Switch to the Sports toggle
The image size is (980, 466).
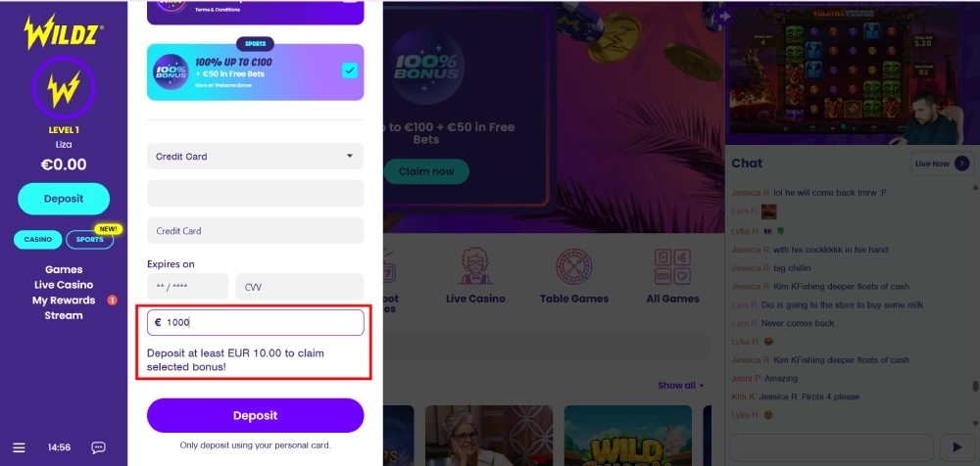[x=89, y=239]
